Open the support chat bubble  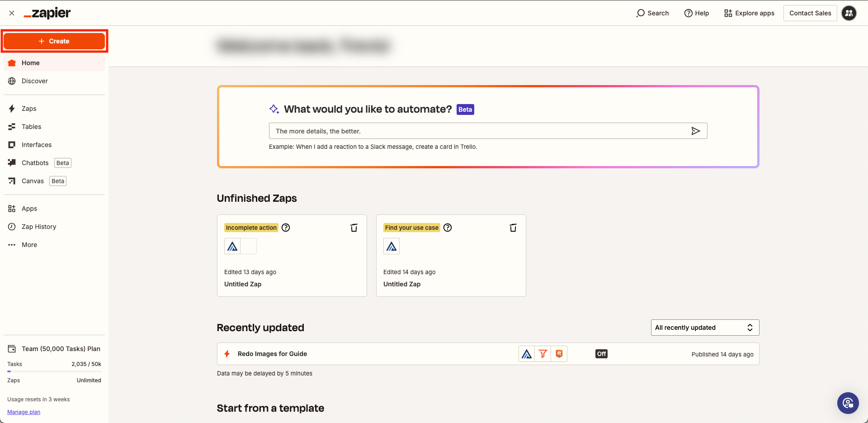coord(848,403)
